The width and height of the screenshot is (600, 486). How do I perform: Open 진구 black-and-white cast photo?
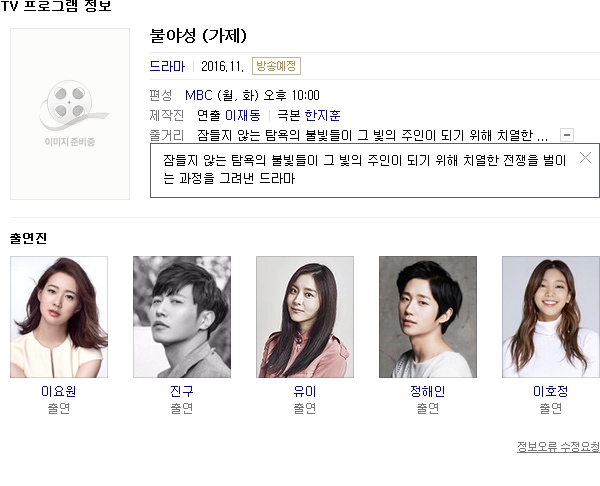click(x=182, y=317)
